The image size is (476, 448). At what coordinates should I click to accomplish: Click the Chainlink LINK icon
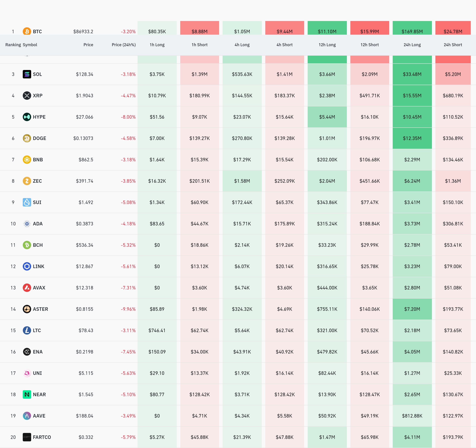[x=27, y=266]
